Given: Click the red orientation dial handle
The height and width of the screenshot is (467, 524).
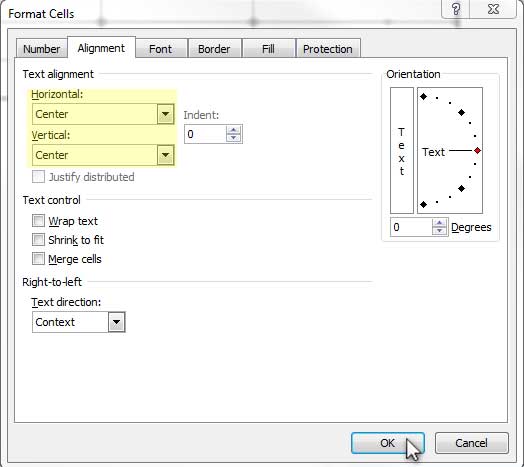Looking at the screenshot, I should point(477,150).
